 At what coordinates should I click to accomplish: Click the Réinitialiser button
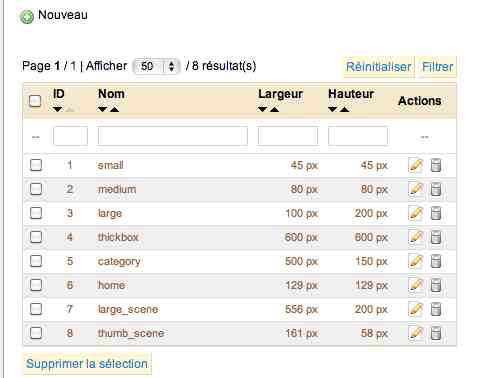tap(378, 67)
